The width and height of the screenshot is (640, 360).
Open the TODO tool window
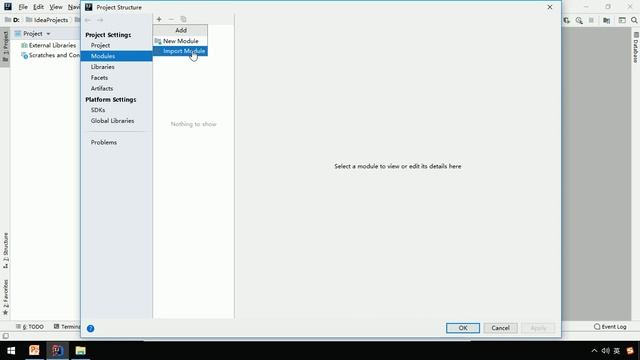pos(30,327)
